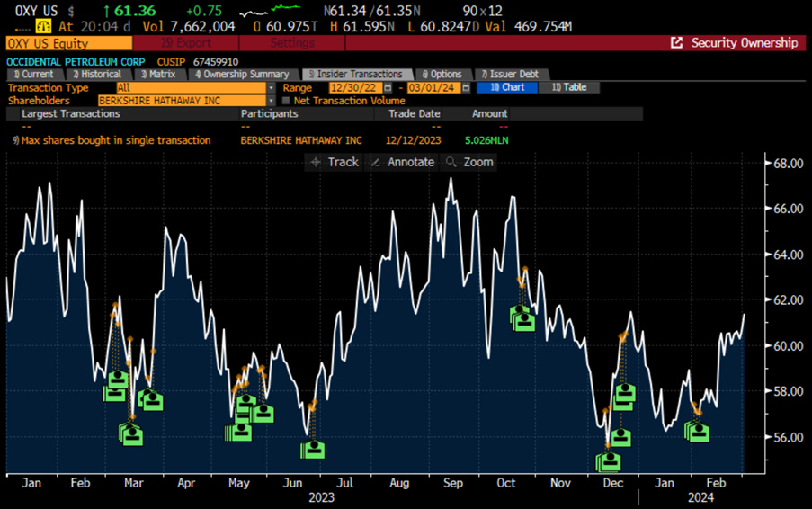Click the green transaction marker in early February 2024
The width and height of the screenshot is (812, 509).
(697, 432)
